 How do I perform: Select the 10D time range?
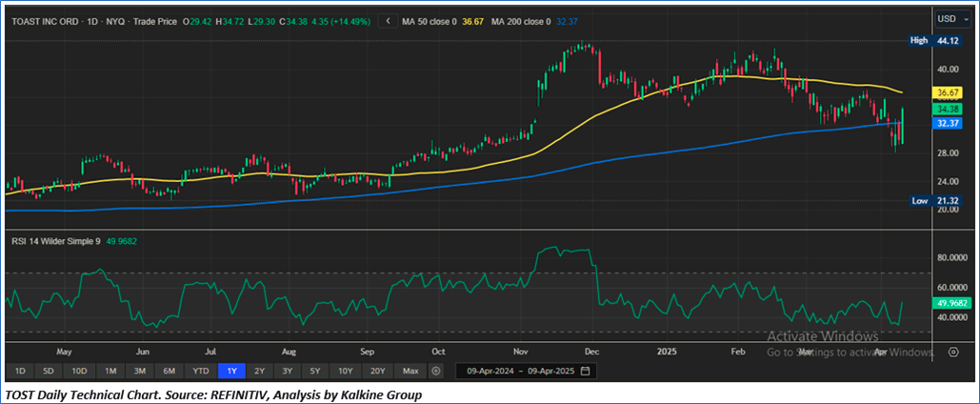coord(79,372)
